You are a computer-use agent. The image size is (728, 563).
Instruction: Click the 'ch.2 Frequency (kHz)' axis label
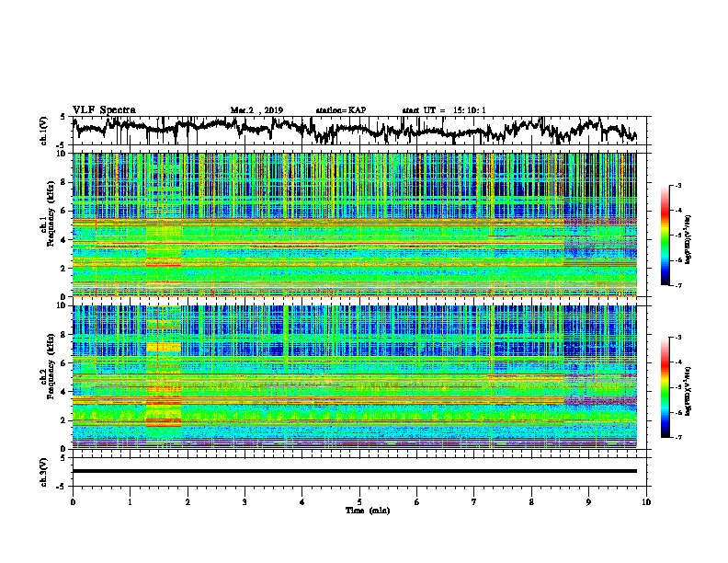click(48, 366)
